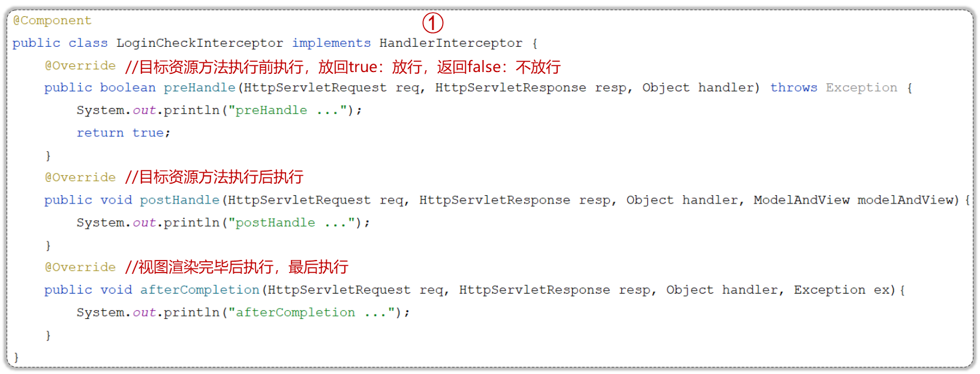Click the HandlerInterceptor interface name
Image resolution: width=980 pixels, height=374 pixels.
tap(451, 43)
